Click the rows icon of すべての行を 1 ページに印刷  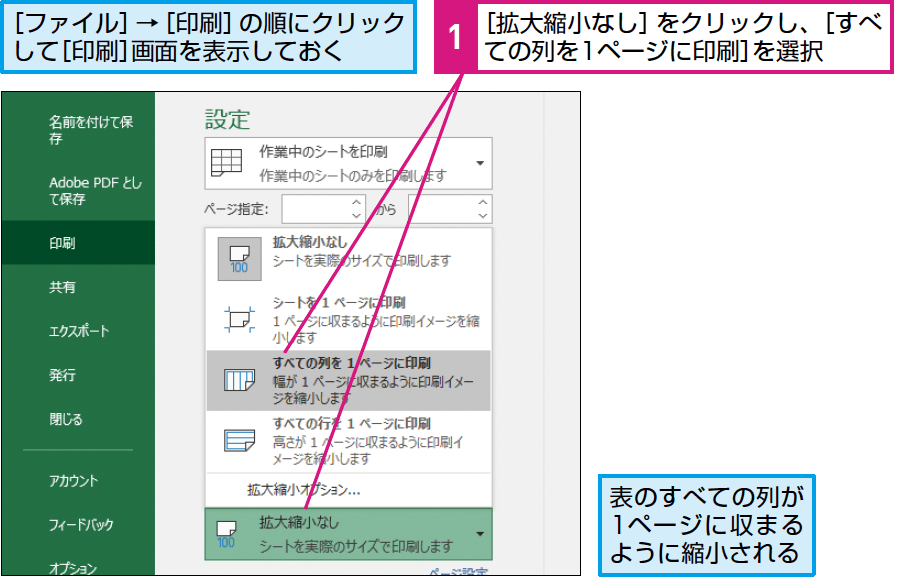239,441
